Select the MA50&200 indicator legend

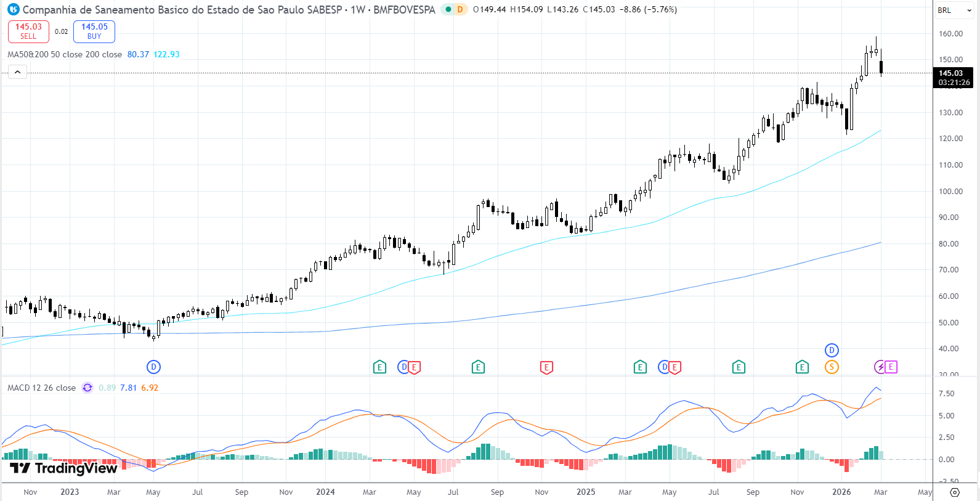(x=64, y=55)
